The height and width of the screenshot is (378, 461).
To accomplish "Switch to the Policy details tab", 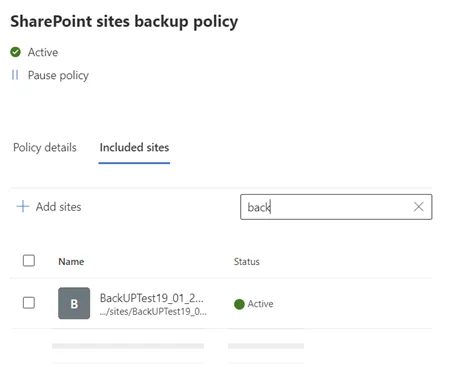I will pyautogui.click(x=45, y=147).
